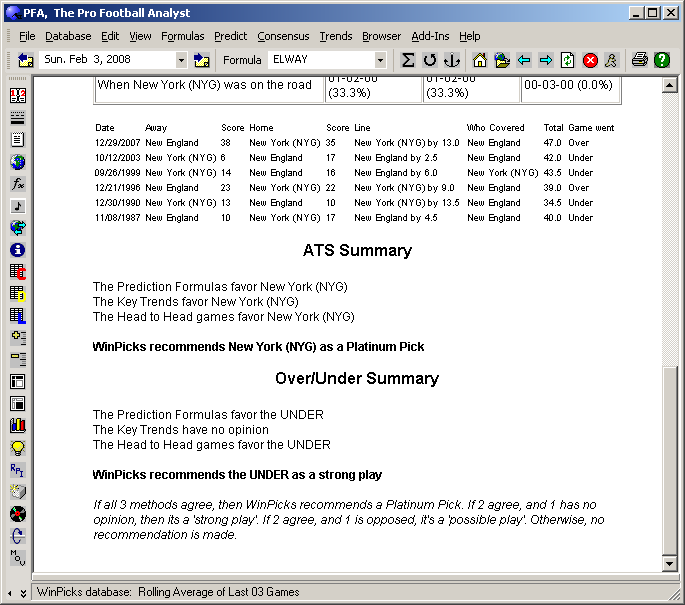The image size is (685, 605).
Task: Open the Help menu
Action: point(470,36)
